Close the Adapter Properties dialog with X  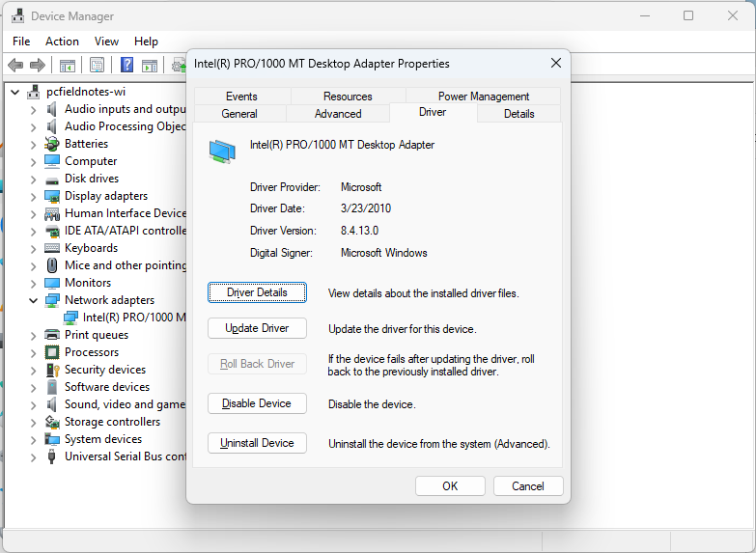click(556, 63)
